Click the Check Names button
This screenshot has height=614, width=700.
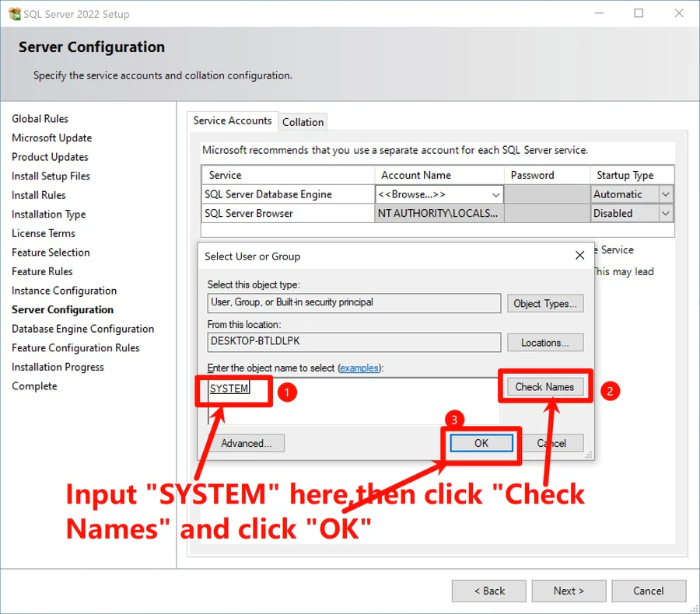click(x=544, y=387)
